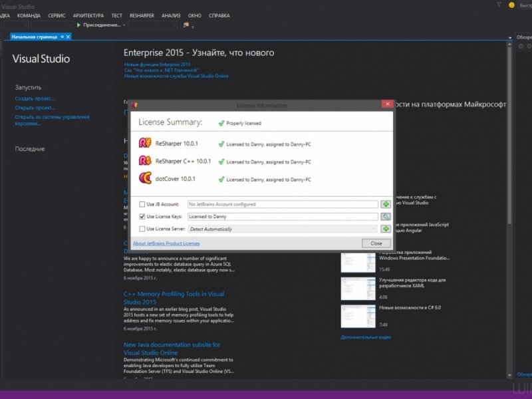
Task: Close the License Information dialog with the red X
Action: coord(387,104)
